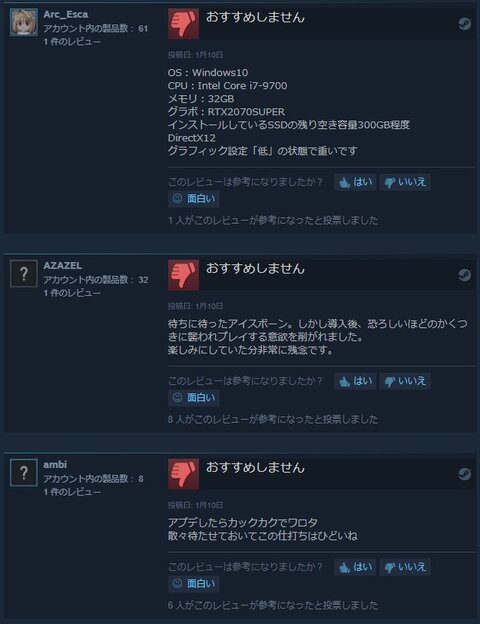Click the thumbs-down icon on AZAZEL's review
The width and height of the screenshot is (480, 624).
point(183,275)
